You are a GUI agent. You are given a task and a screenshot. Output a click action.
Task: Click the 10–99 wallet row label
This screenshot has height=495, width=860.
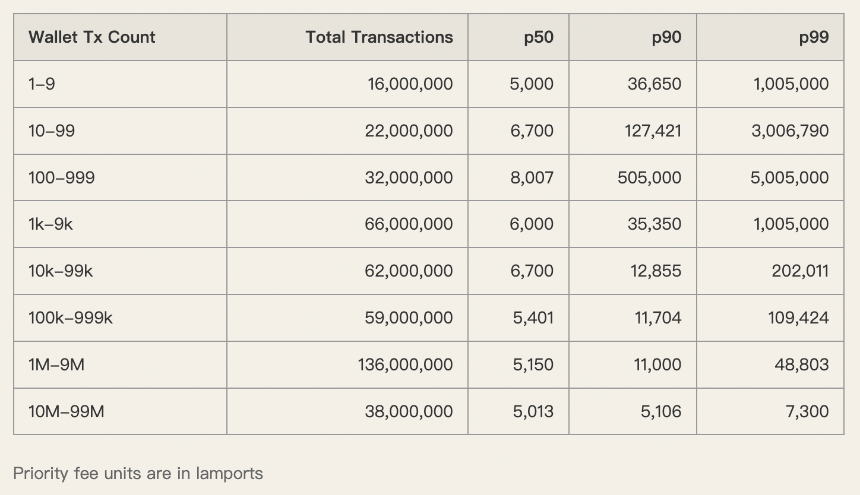pos(51,131)
